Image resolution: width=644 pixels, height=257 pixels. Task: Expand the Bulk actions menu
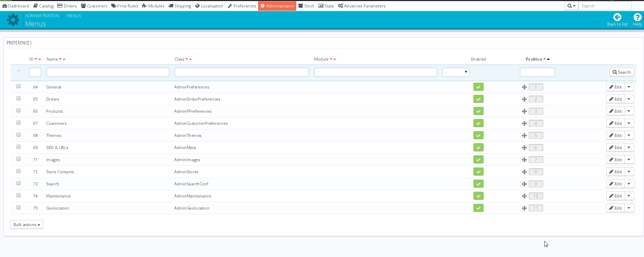click(x=27, y=225)
